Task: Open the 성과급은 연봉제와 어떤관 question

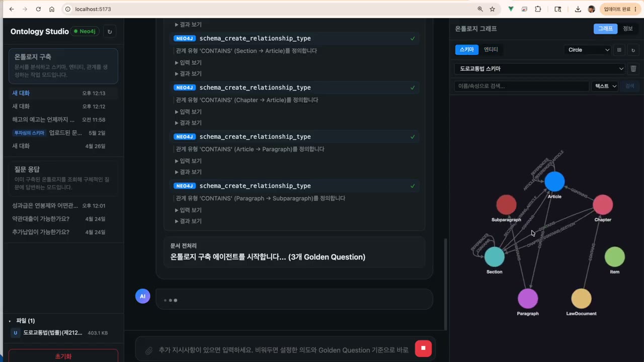Action: (63, 206)
